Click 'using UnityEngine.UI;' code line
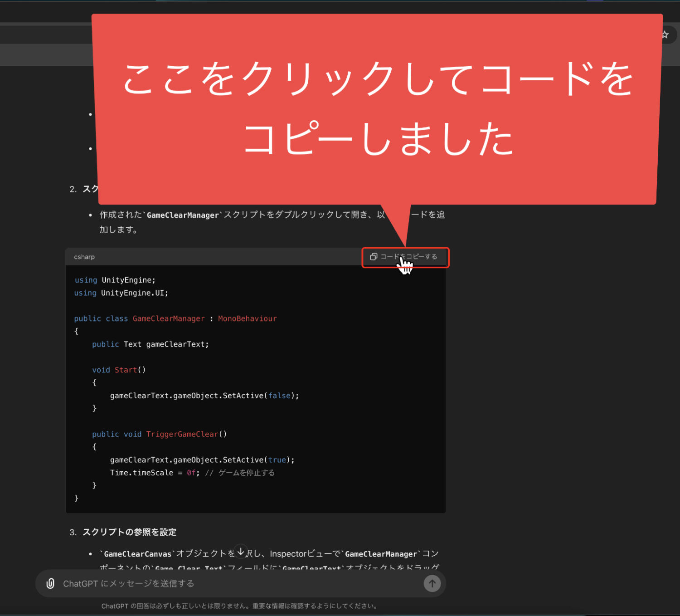Image resolution: width=680 pixels, height=616 pixels. click(121, 293)
